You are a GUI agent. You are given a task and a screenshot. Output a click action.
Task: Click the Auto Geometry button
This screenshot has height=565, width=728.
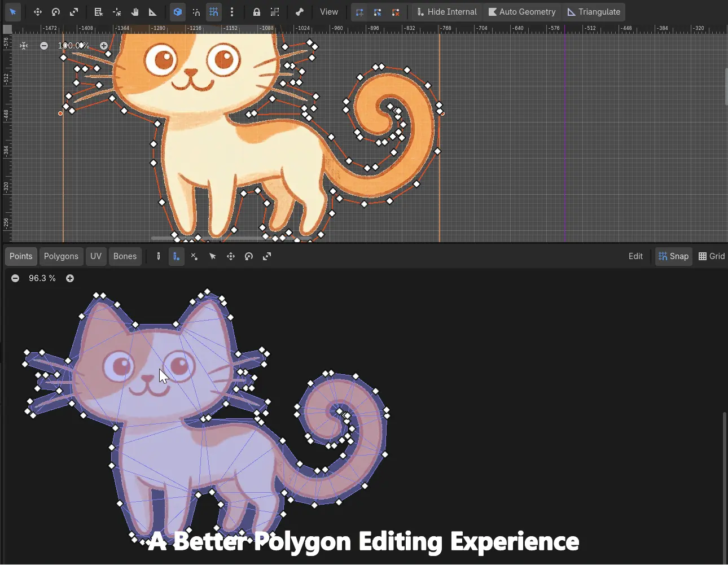coord(522,12)
